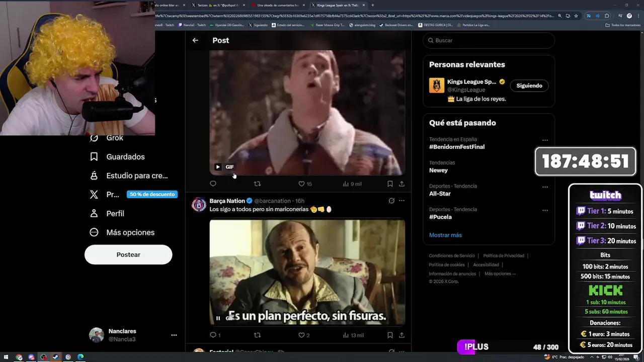644x362 pixels.
Task: Open the All-Star trend
Action: tap(440, 194)
